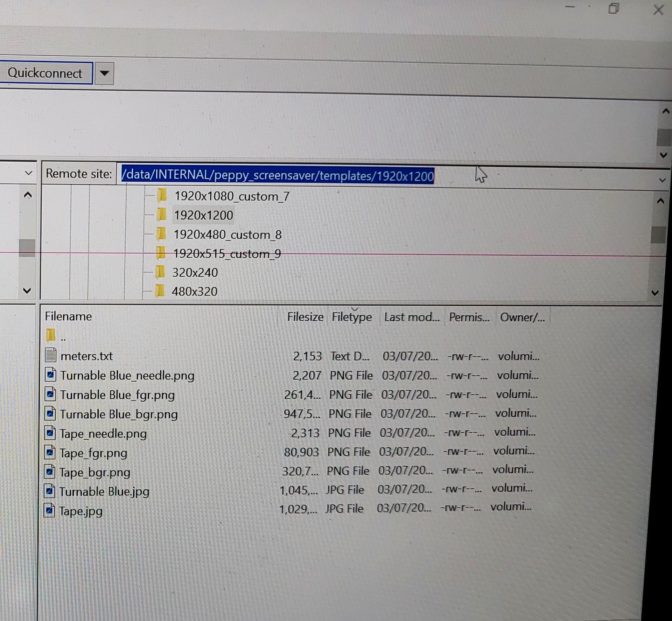
Task: Select Tape.jpg file
Action: click(80, 511)
